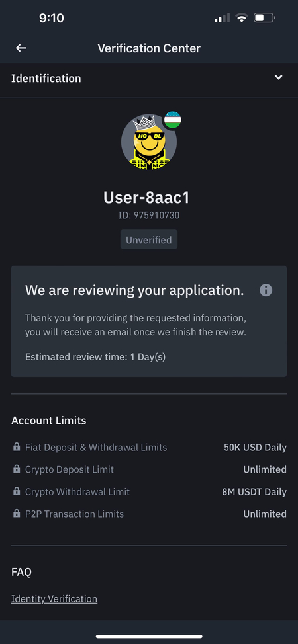Tap the user ID 975910730
The height and width of the screenshot is (644, 298).
pos(149,215)
